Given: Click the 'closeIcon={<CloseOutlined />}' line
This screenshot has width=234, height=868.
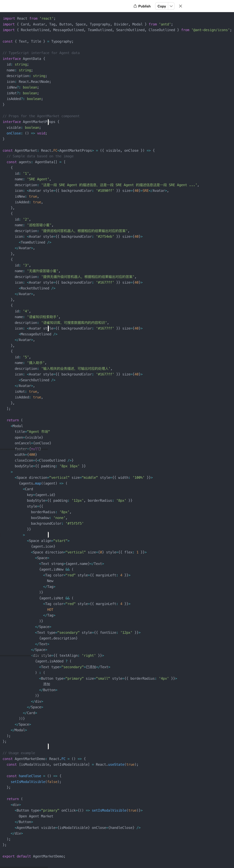Looking at the screenshot, I should coord(44,460).
